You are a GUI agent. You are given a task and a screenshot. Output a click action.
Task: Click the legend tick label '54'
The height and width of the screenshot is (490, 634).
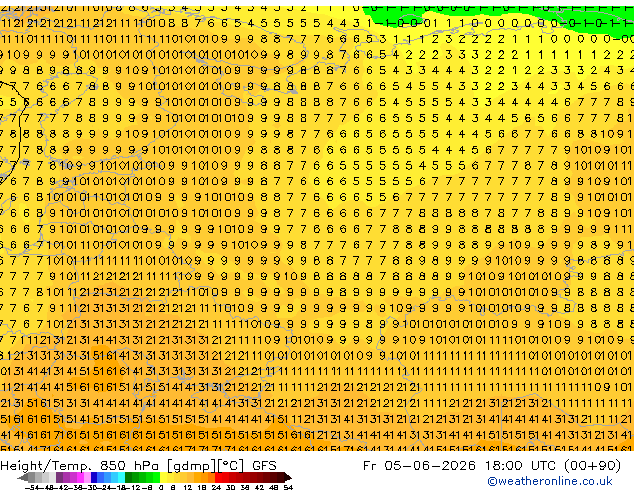[287, 487]
